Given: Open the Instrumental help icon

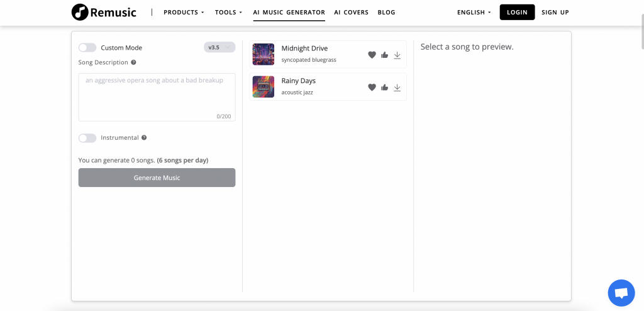Looking at the screenshot, I should click(x=144, y=138).
